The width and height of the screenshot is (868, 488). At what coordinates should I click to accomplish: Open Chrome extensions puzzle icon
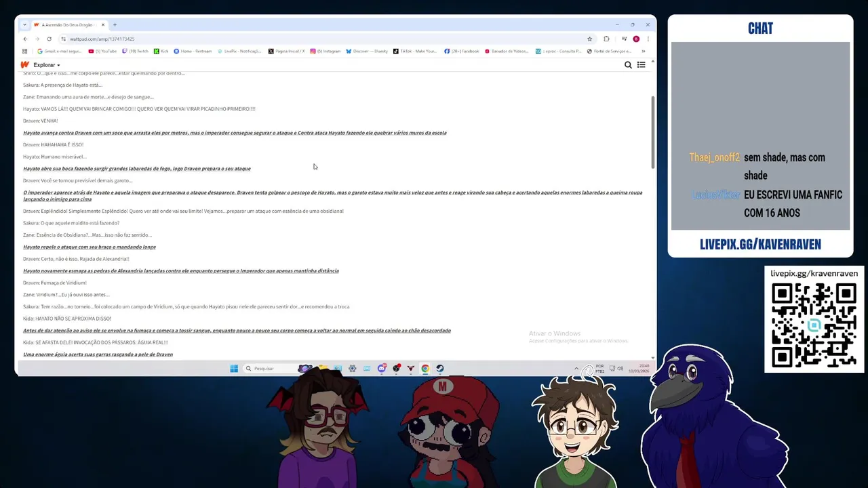606,39
